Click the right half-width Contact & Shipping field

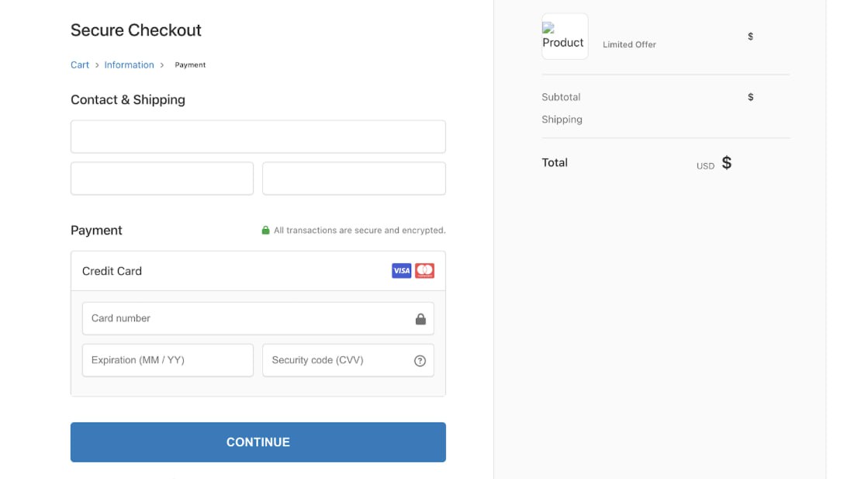354,179
